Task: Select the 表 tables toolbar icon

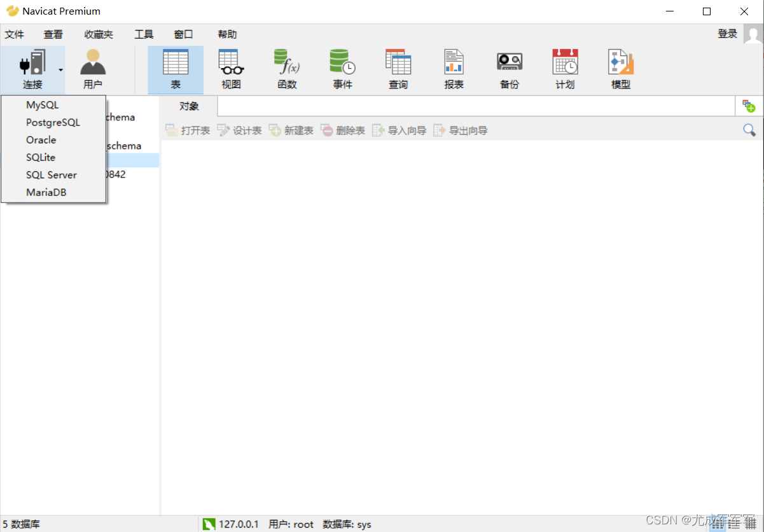Action: tap(176, 63)
